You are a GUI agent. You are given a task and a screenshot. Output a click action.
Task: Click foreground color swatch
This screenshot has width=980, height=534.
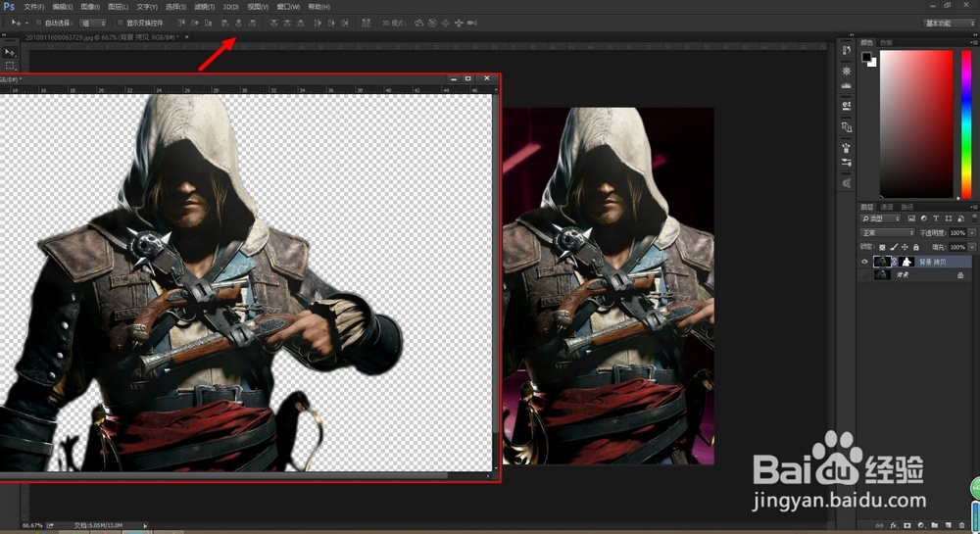point(866,57)
